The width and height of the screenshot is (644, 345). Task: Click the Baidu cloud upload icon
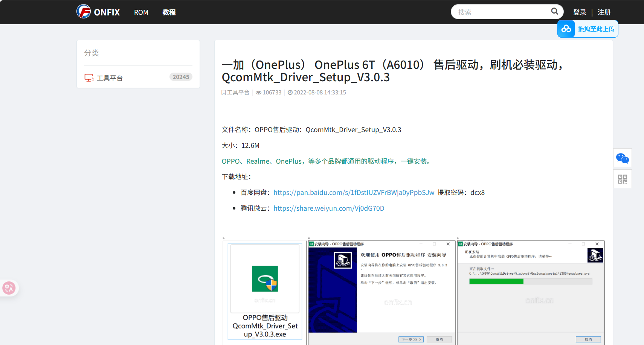pos(566,29)
